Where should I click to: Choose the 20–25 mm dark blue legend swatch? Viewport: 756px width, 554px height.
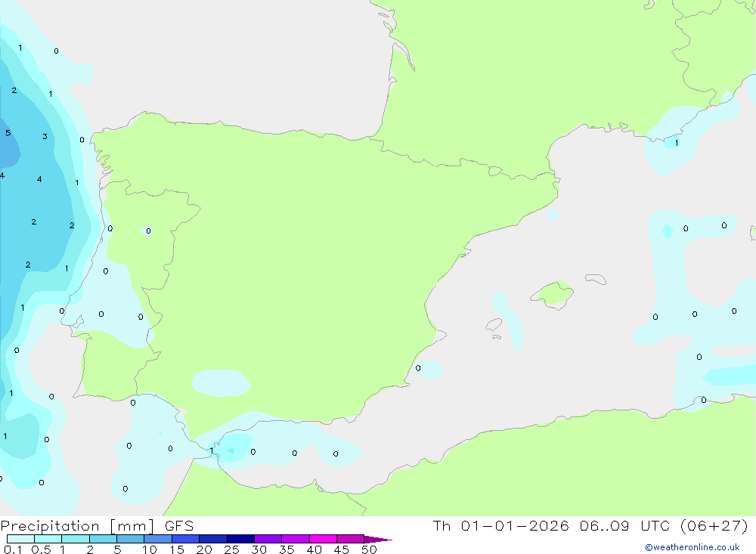pyautogui.click(x=213, y=539)
